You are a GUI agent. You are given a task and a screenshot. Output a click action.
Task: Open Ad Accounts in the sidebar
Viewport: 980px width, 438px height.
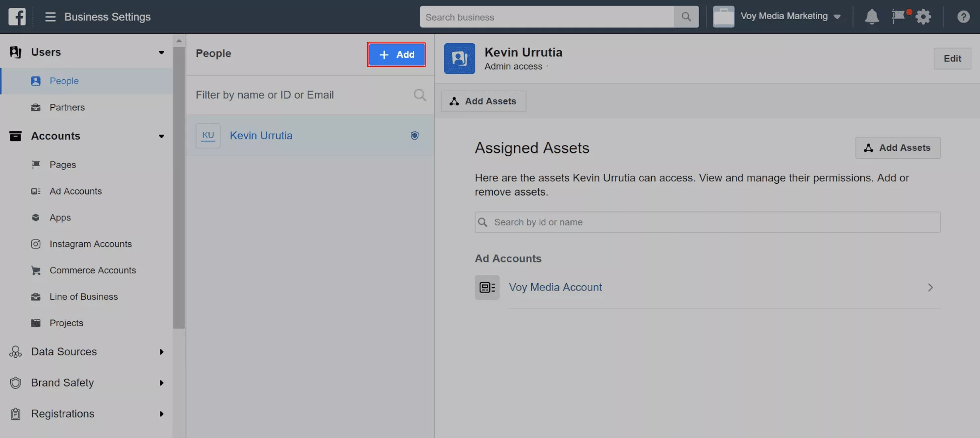click(75, 191)
